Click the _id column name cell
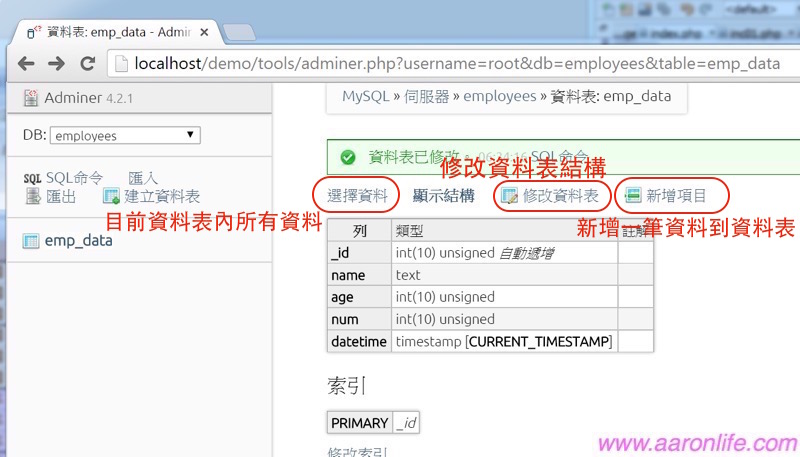 click(360, 252)
